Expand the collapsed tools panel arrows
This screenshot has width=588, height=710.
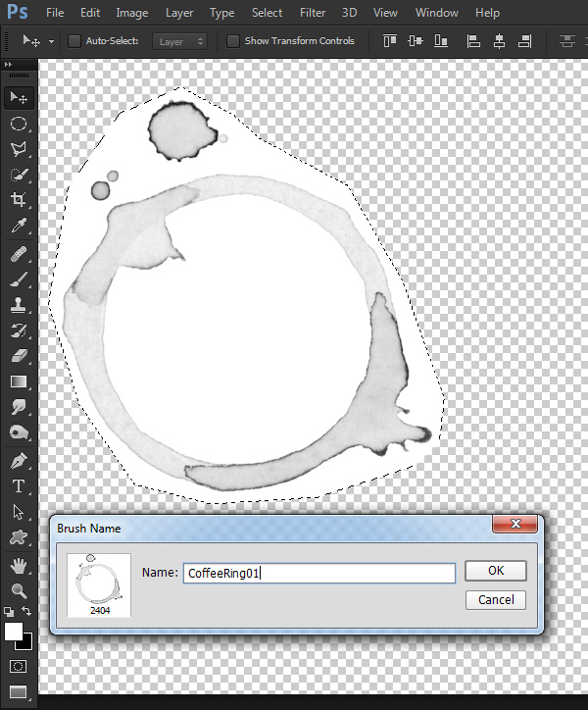[x=8, y=65]
